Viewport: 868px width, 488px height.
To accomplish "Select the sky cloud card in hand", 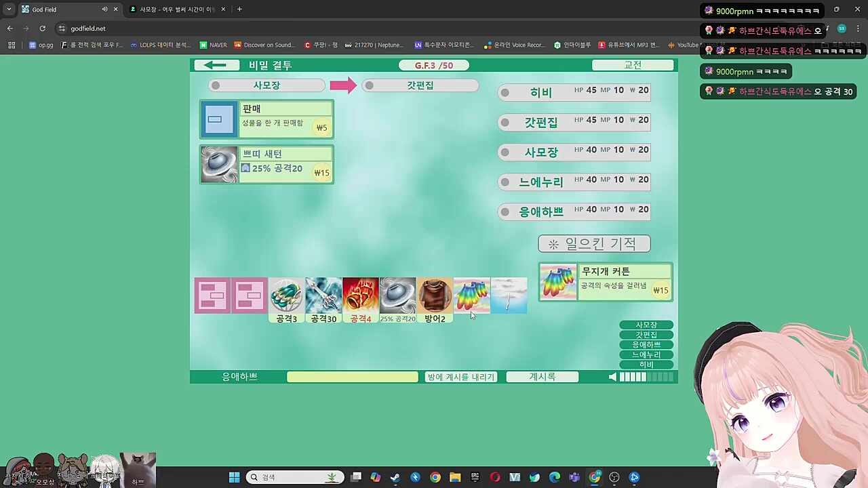I will (x=509, y=296).
